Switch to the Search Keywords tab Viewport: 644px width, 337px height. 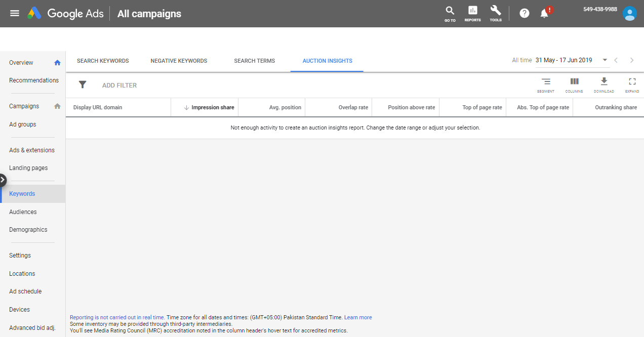pos(103,61)
